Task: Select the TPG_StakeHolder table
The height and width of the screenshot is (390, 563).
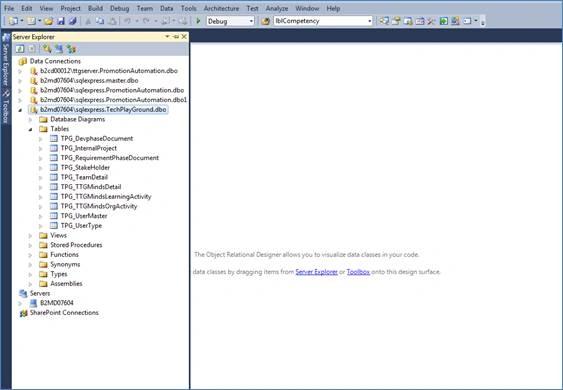Action: pyautogui.click(x=85, y=168)
